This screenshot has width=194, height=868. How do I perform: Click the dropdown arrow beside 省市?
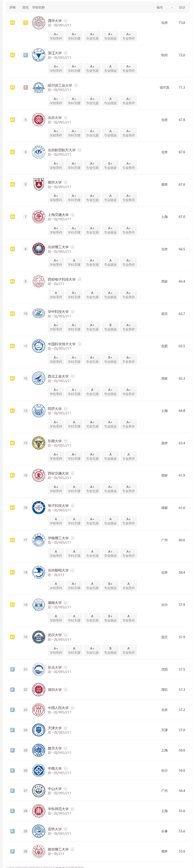pyautogui.click(x=172, y=8)
